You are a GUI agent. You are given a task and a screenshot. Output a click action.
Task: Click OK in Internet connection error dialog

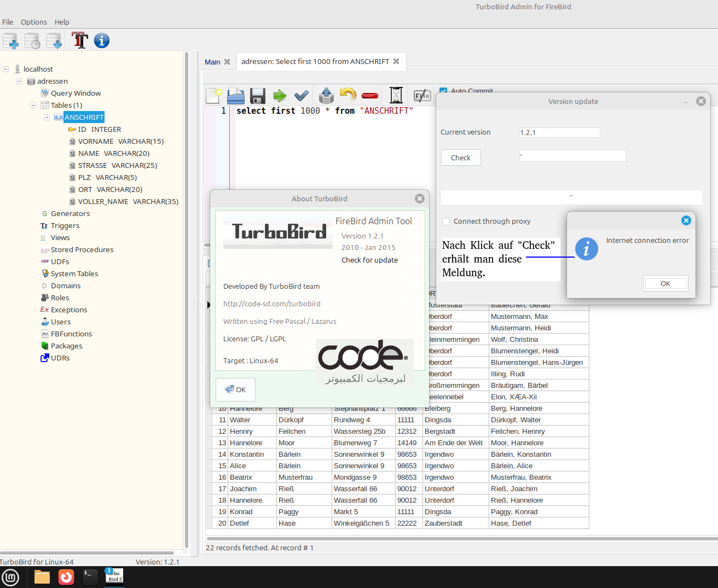tap(665, 284)
